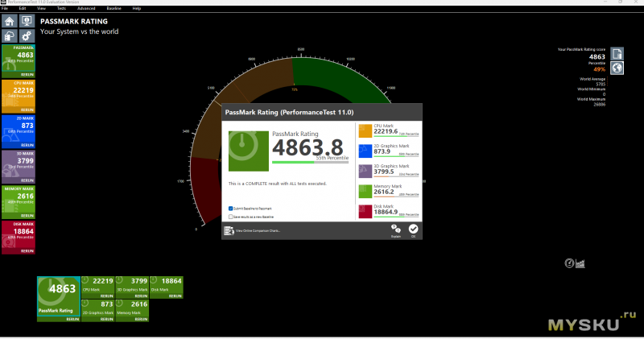Rerun the Disk Mark sidebar test
The image size is (644, 339).
(27, 251)
